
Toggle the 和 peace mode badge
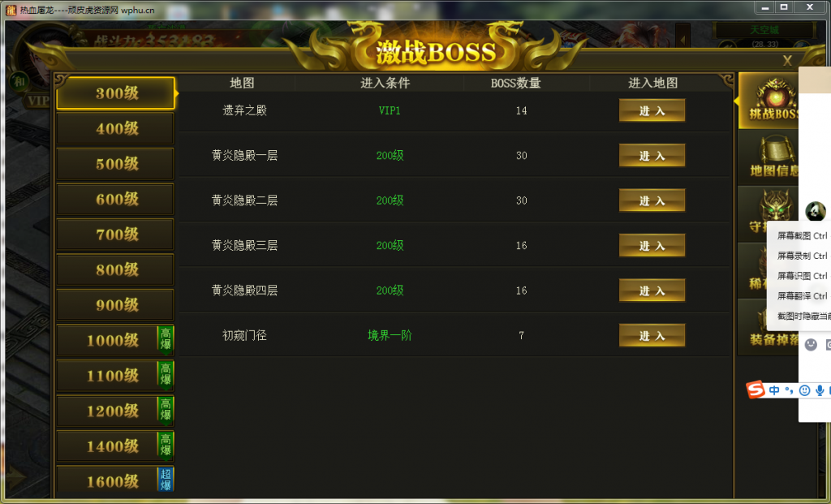click(x=19, y=82)
